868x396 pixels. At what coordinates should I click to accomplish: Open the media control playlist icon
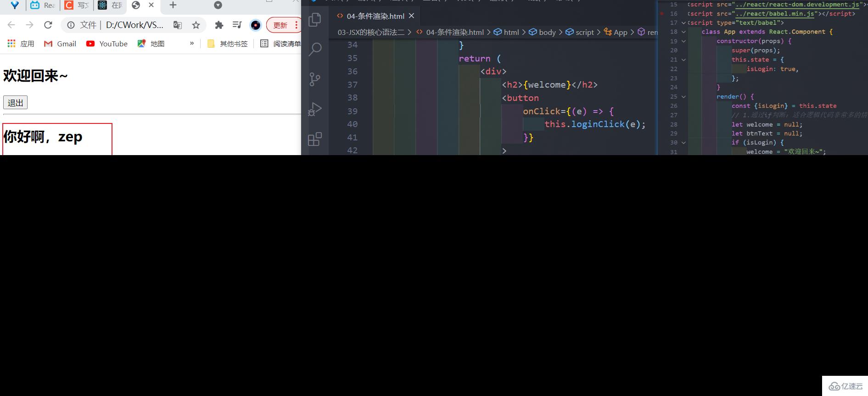237,25
